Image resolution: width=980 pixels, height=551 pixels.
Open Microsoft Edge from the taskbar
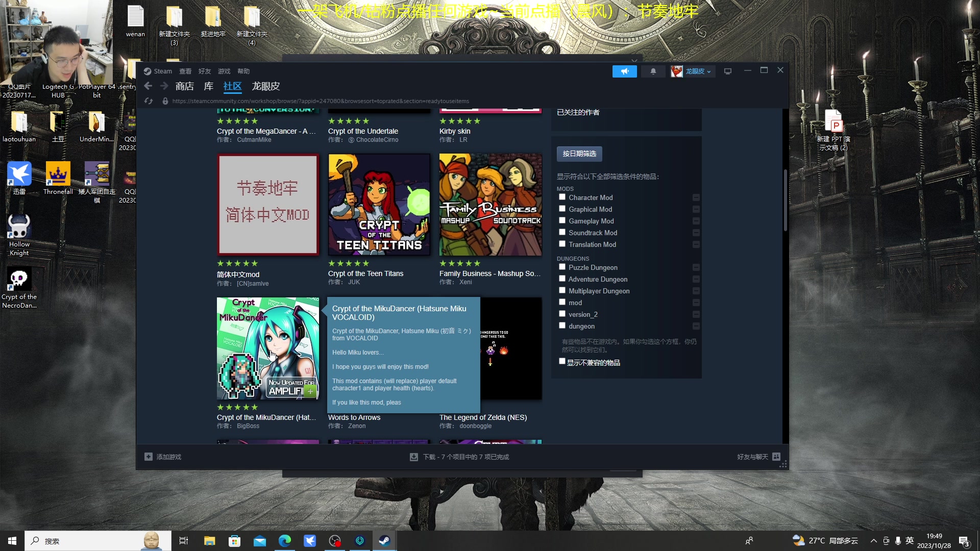(285, 541)
